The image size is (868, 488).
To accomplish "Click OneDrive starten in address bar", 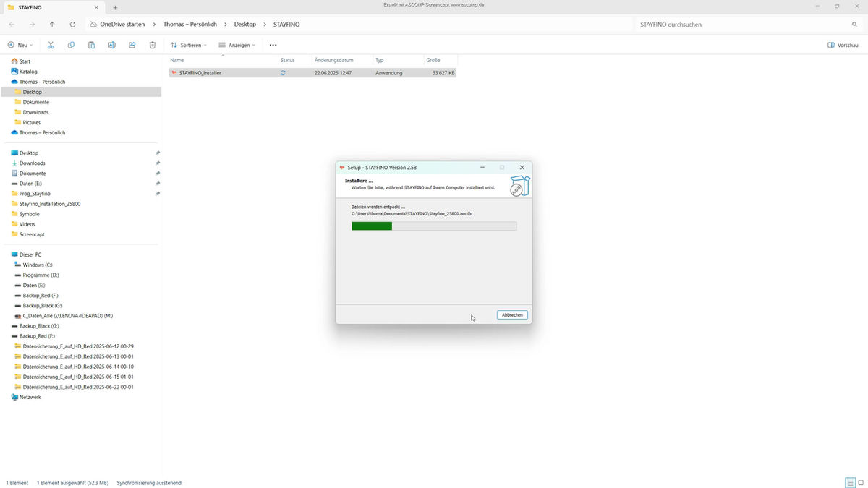I will tap(122, 24).
